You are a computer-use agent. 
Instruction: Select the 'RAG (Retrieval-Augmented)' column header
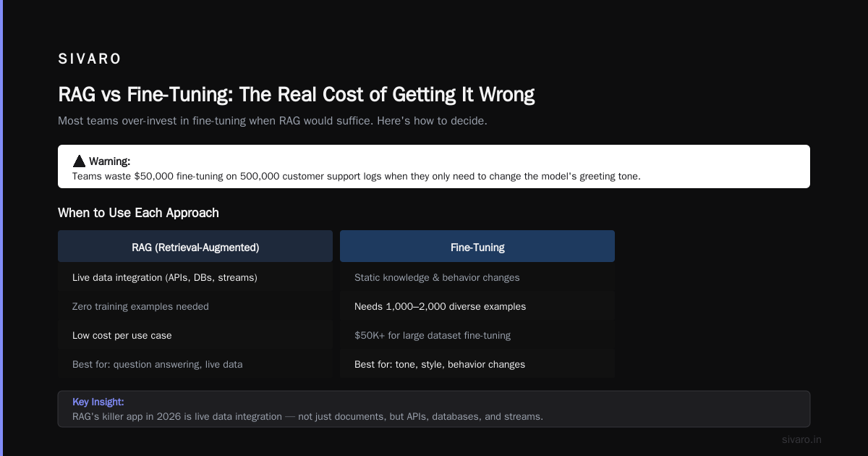pos(195,247)
